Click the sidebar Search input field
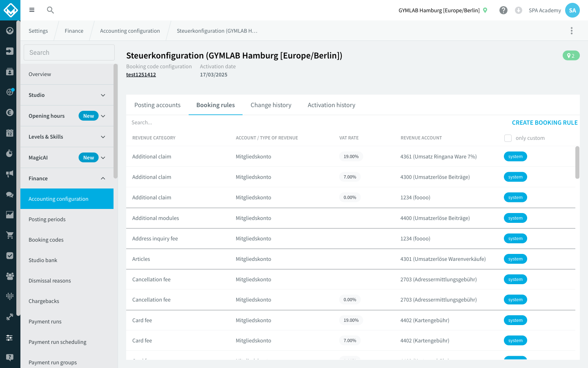 (69, 52)
